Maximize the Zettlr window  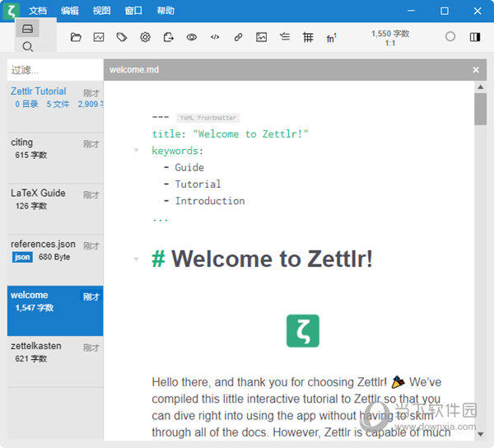point(445,11)
